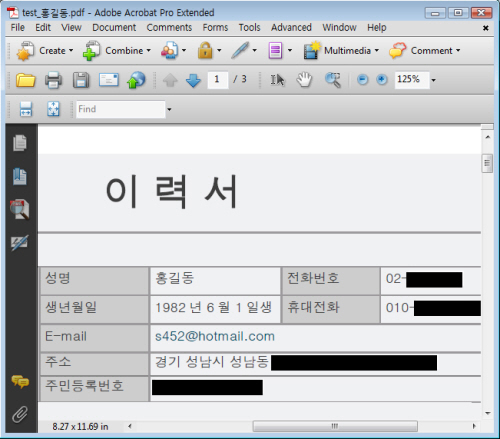Viewport: 500px width, 439px height.
Task: Open the Attachments paperclip panel
Action: click(20, 415)
